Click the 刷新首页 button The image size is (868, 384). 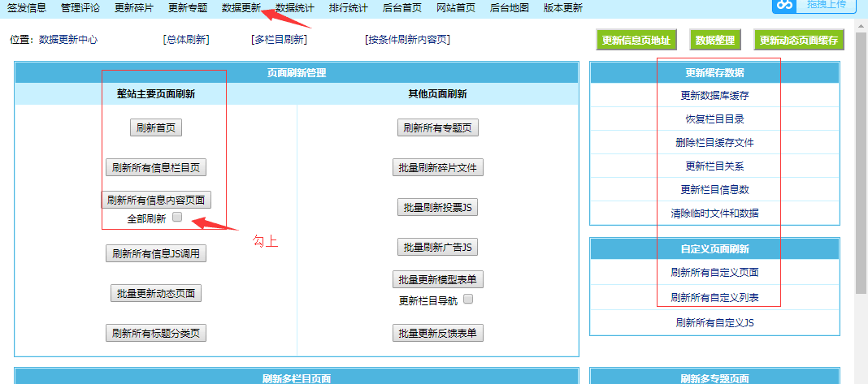[155, 127]
